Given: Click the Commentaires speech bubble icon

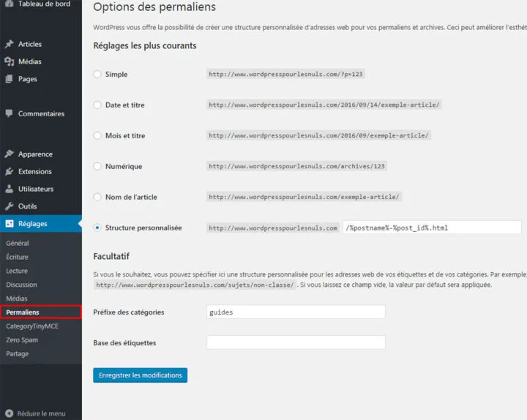Looking at the screenshot, I should pos(9,113).
